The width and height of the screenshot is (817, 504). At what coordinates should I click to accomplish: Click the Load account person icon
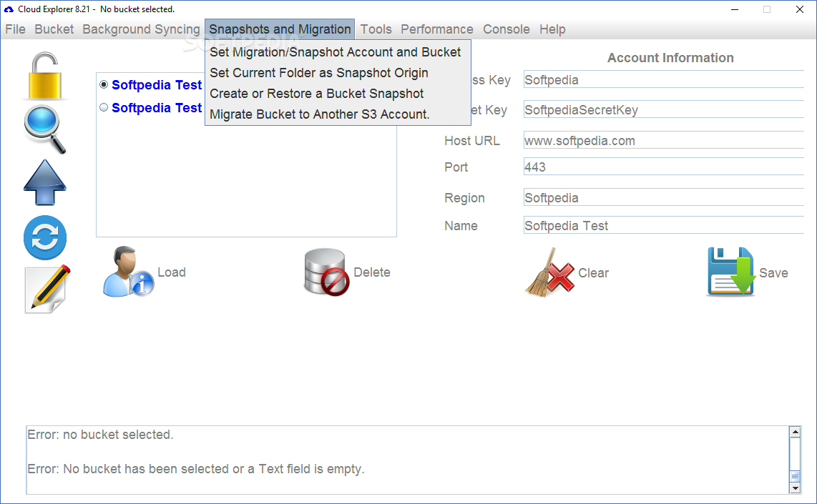click(x=127, y=271)
